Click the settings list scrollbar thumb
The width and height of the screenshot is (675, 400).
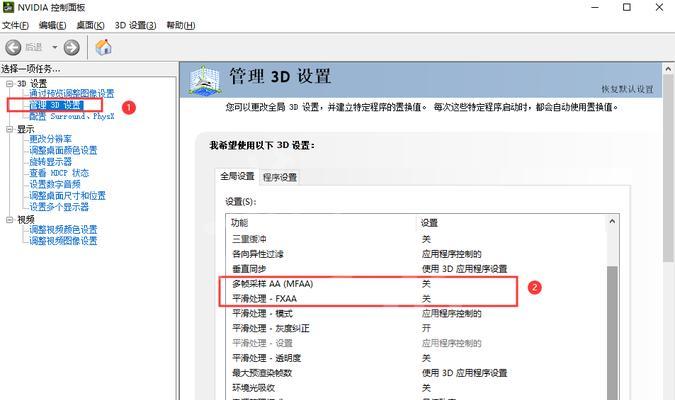(612, 334)
